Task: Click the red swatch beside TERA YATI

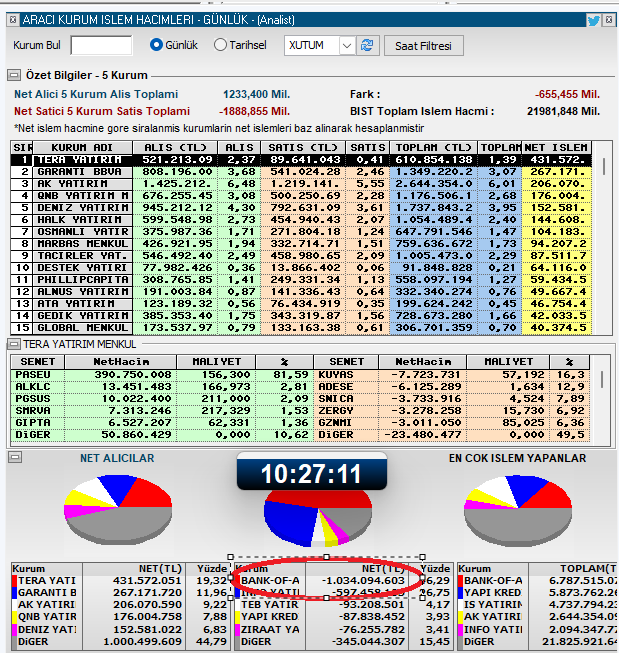Action: 15,581
